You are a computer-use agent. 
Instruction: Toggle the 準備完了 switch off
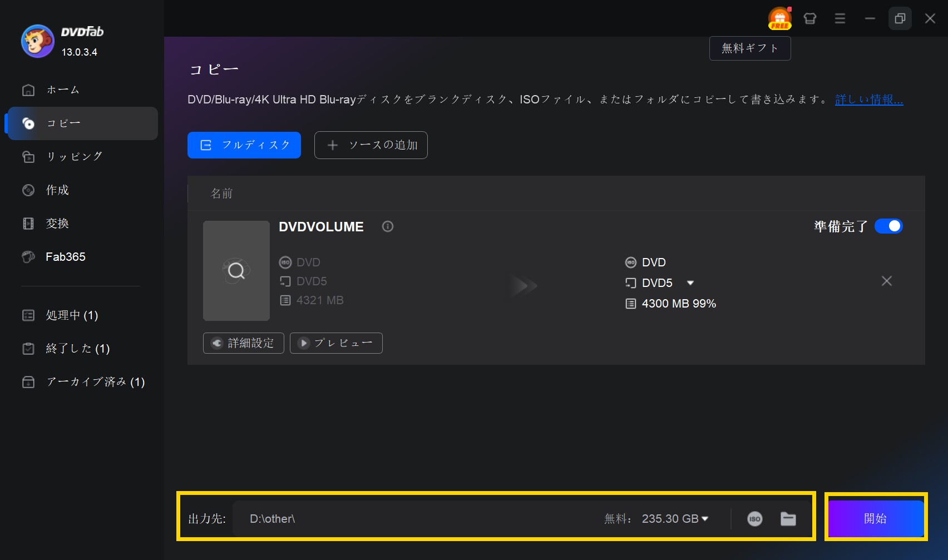point(888,226)
